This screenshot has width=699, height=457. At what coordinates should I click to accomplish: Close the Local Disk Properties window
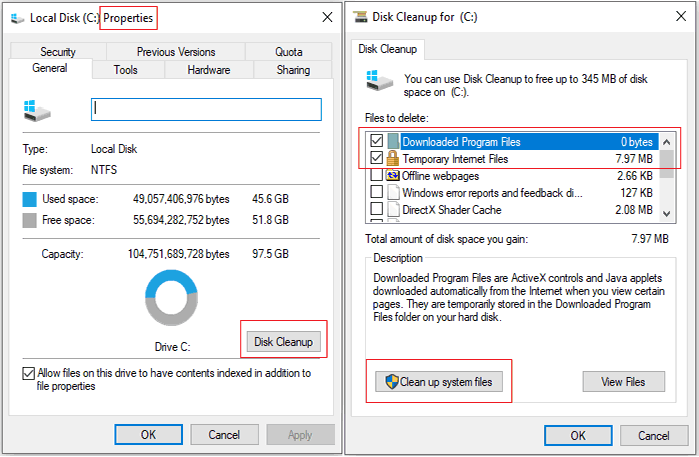pyautogui.click(x=327, y=17)
